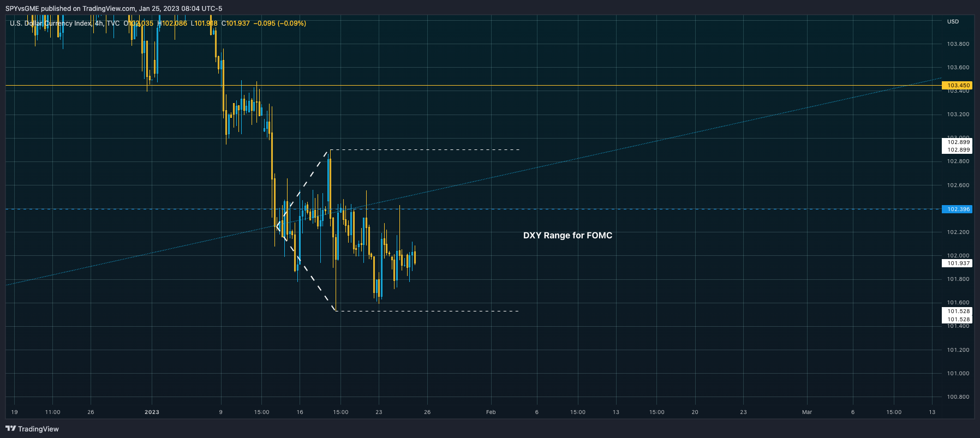Click the '20' date label on time axis
980x438 pixels.
click(x=695, y=412)
